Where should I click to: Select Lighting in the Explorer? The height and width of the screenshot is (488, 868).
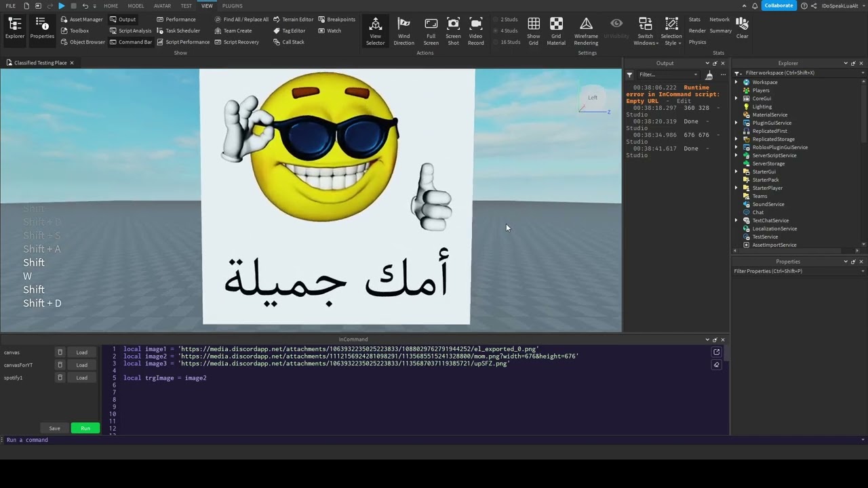pos(762,106)
